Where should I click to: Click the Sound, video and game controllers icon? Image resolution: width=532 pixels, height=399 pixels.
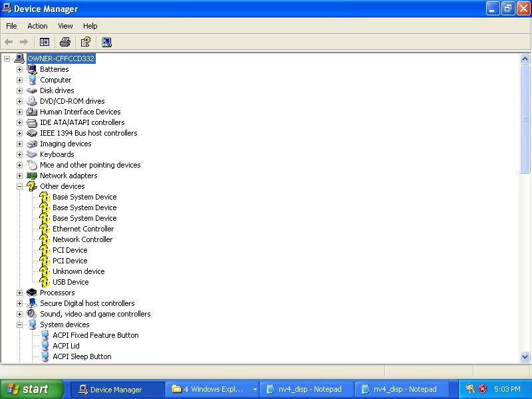pos(32,314)
